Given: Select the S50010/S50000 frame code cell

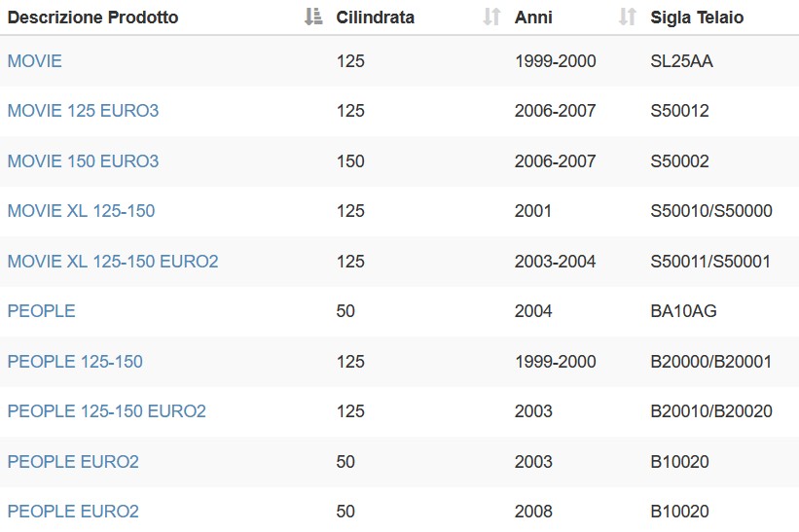Looking at the screenshot, I should 711,211.
